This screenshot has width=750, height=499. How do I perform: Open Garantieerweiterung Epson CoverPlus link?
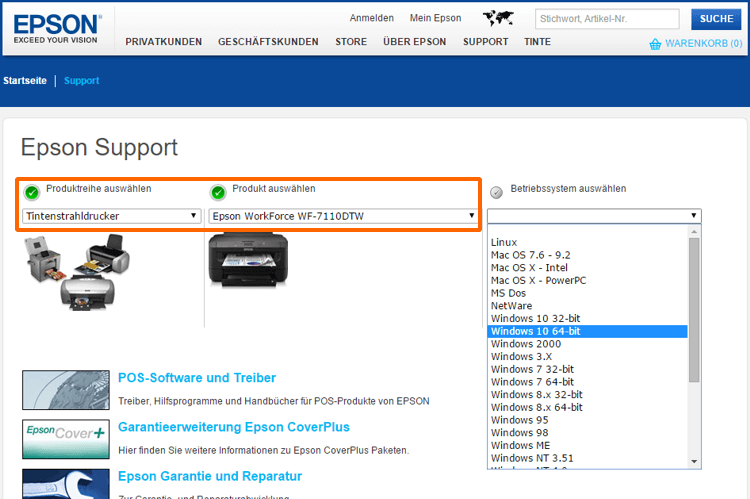[x=234, y=427]
